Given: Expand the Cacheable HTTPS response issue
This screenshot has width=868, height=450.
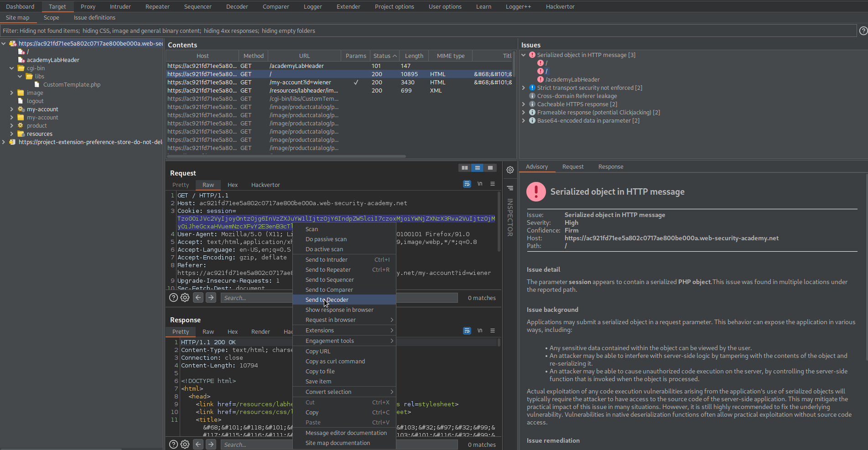Looking at the screenshot, I should [x=524, y=104].
